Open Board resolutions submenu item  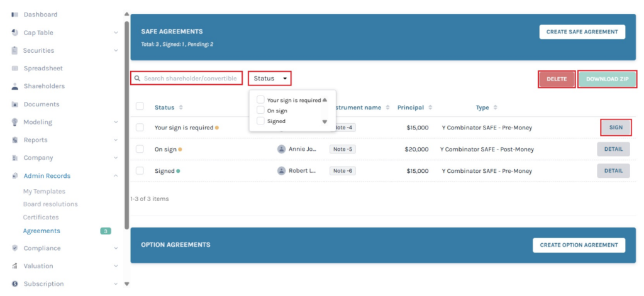(x=50, y=204)
